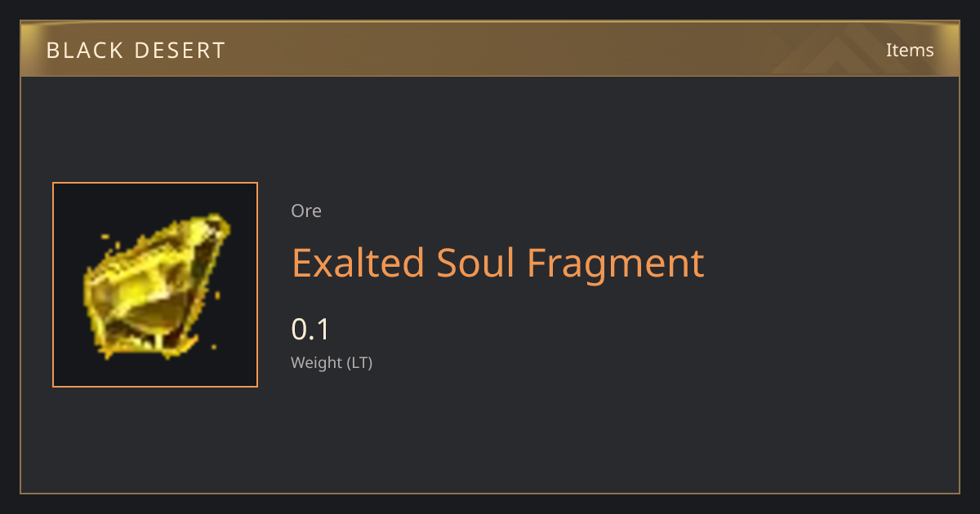Screen dimensions: 980x514
Task: Click the word Exalted in the item name
Action: (x=358, y=263)
